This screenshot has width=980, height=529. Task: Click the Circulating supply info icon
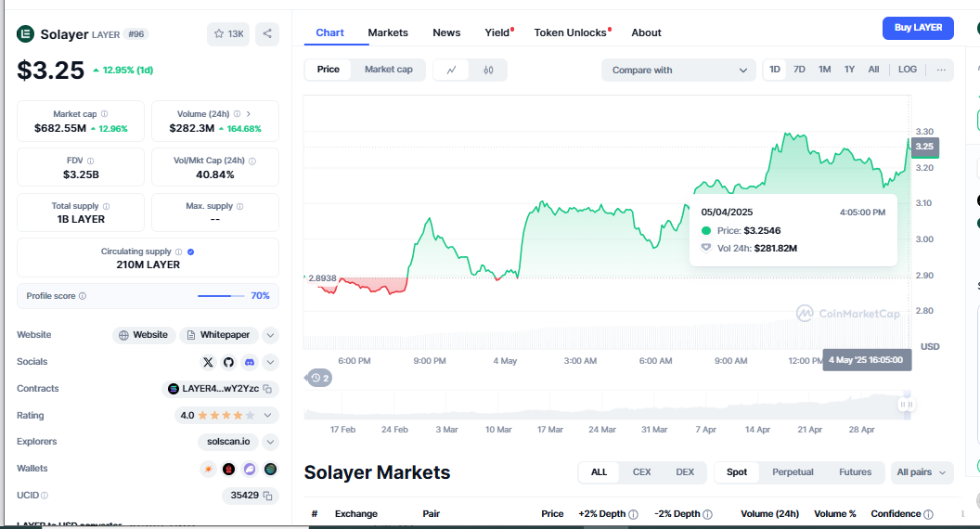(x=179, y=252)
